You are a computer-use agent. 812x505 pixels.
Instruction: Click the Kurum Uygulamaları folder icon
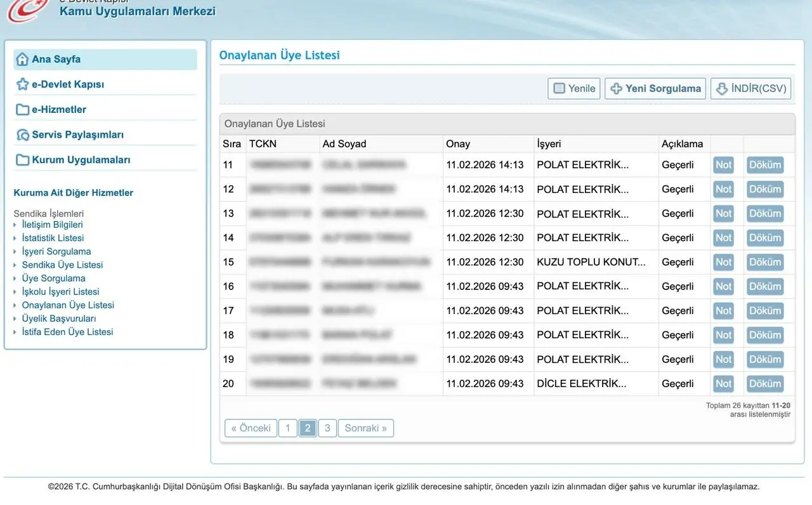(x=22, y=160)
